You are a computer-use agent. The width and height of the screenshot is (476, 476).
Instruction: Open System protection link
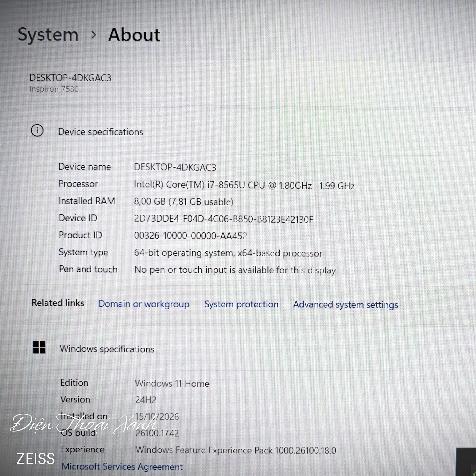pos(241,305)
